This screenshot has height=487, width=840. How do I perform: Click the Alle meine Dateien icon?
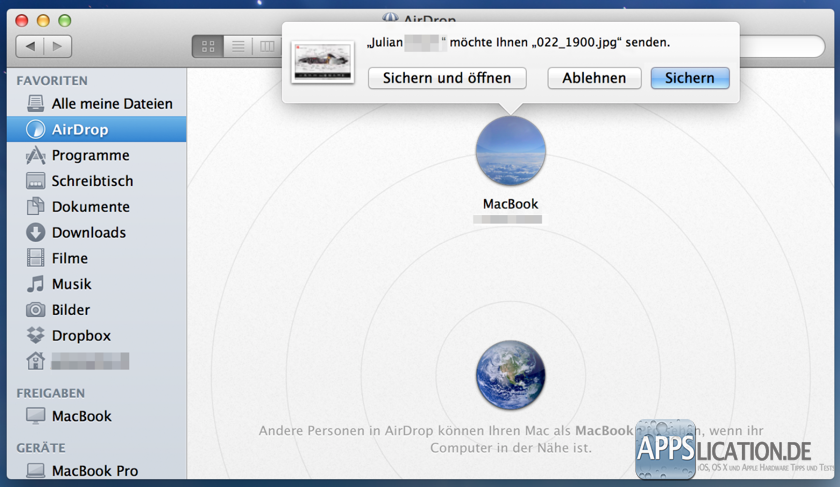pyautogui.click(x=35, y=103)
